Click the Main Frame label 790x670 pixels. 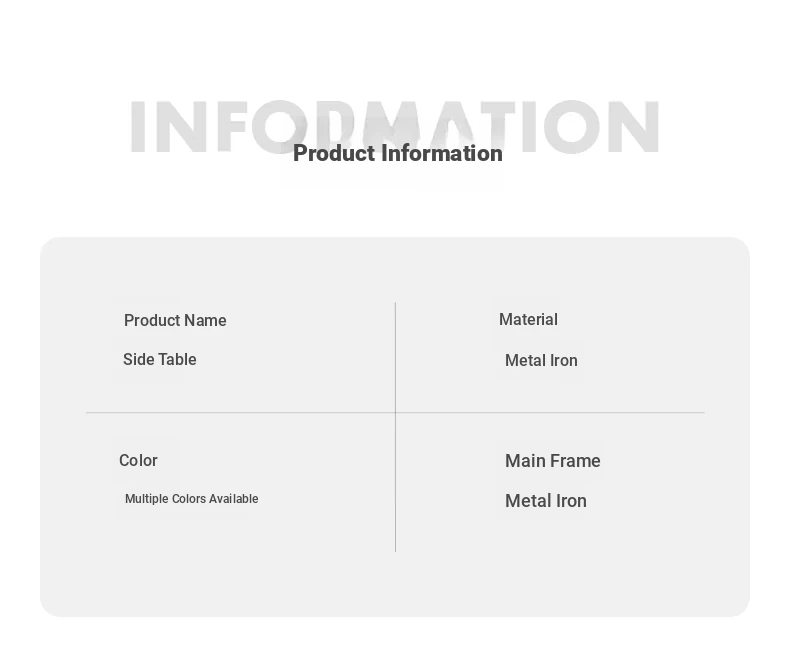pyautogui.click(x=553, y=460)
